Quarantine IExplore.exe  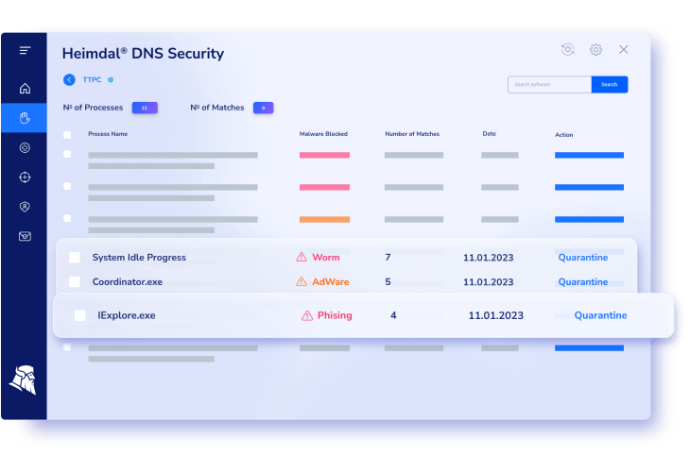coord(601,315)
